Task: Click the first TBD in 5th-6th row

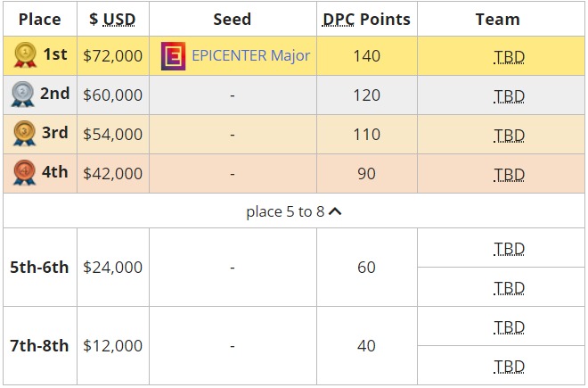Action: click(509, 248)
